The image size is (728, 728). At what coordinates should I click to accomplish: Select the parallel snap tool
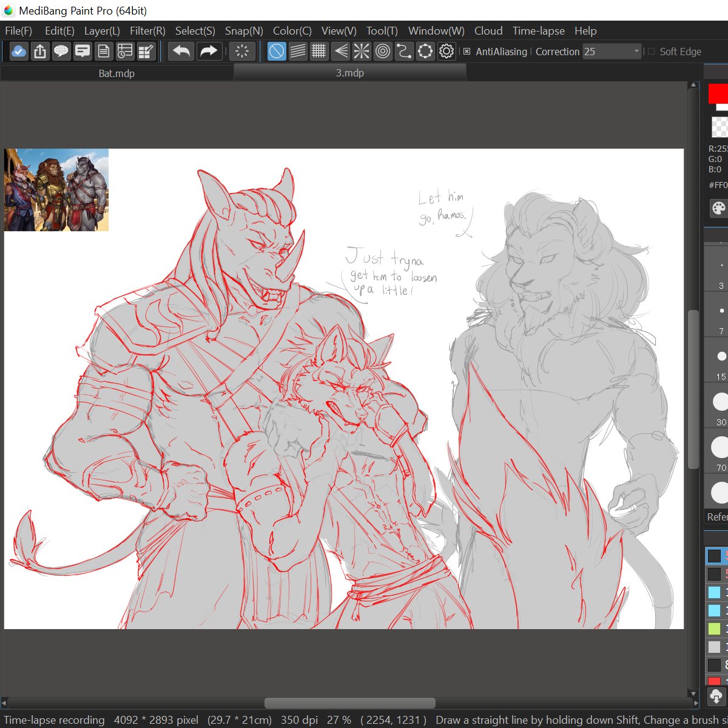coord(298,52)
